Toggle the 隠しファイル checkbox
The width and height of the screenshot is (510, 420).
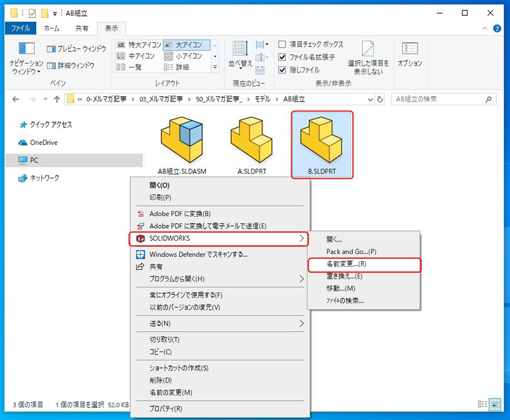282,70
